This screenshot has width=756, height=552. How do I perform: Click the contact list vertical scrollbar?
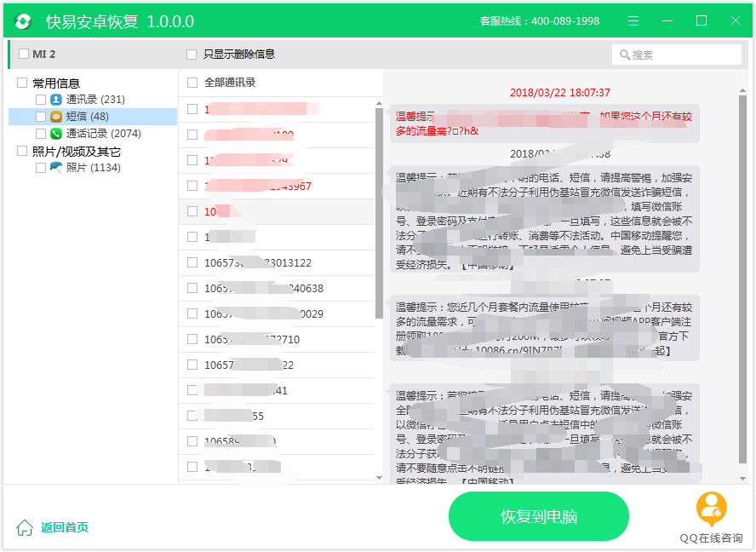(379, 213)
